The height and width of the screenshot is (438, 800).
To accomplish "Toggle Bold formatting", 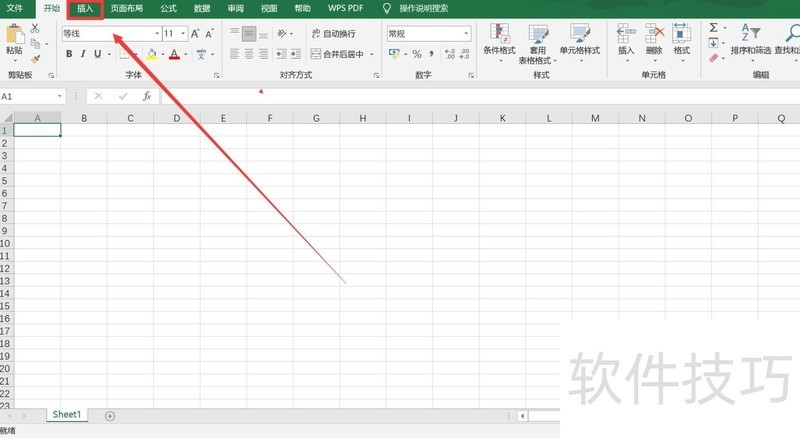I will pyautogui.click(x=69, y=54).
